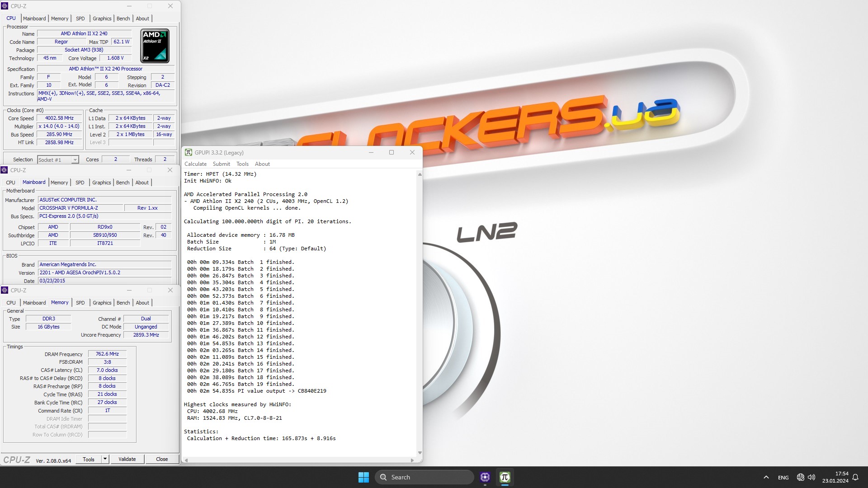Click the CPU-Z title icon of the Memory window
The height and width of the screenshot is (488, 868).
click(5, 290)
